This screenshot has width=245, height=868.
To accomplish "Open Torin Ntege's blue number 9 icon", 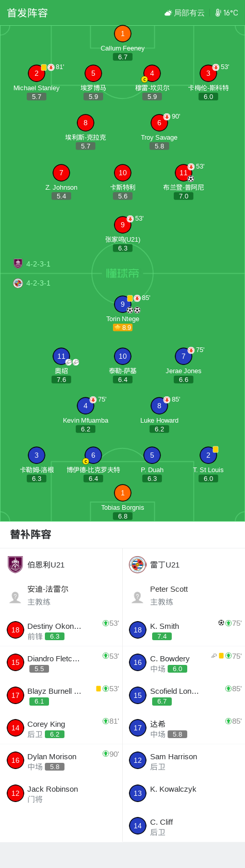I will coord(123,305).
